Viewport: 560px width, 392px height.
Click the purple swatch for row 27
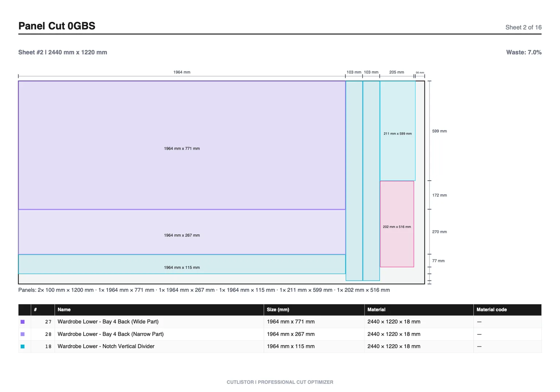point(23,322)
